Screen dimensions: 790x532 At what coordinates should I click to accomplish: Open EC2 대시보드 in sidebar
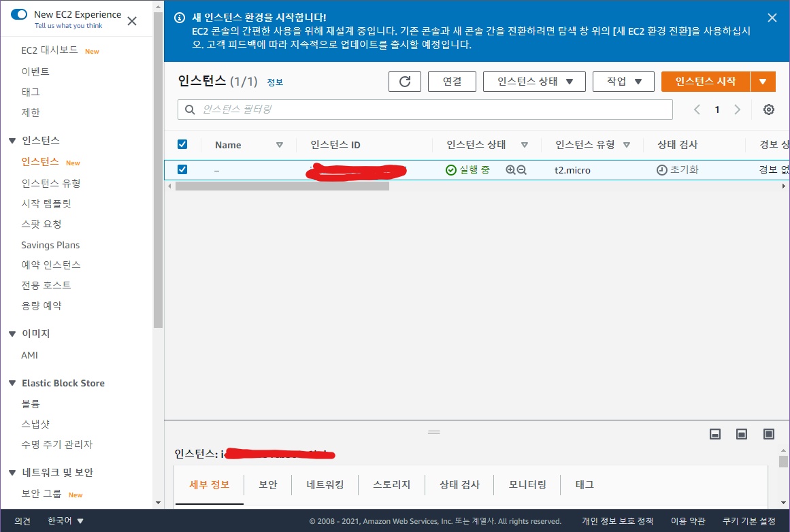click(50, 50)
